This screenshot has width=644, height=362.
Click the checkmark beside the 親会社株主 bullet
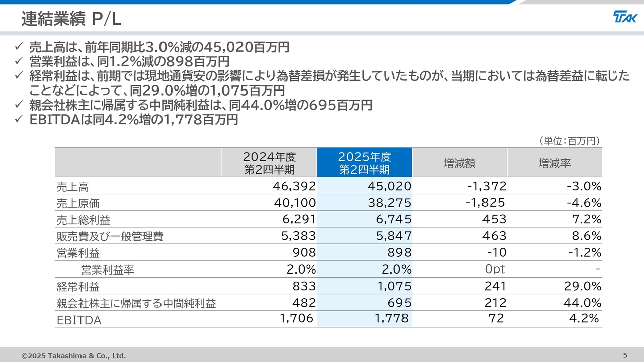[x=19, y=105]
